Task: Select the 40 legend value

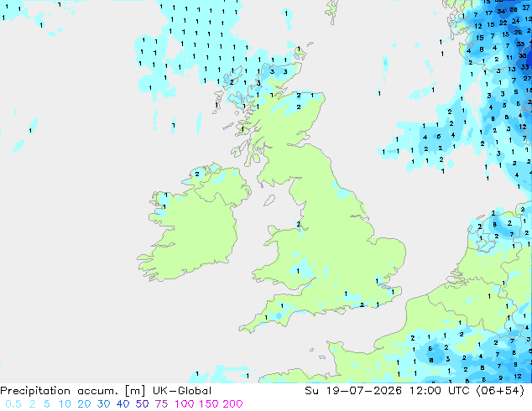Action: tap(123, 404)
